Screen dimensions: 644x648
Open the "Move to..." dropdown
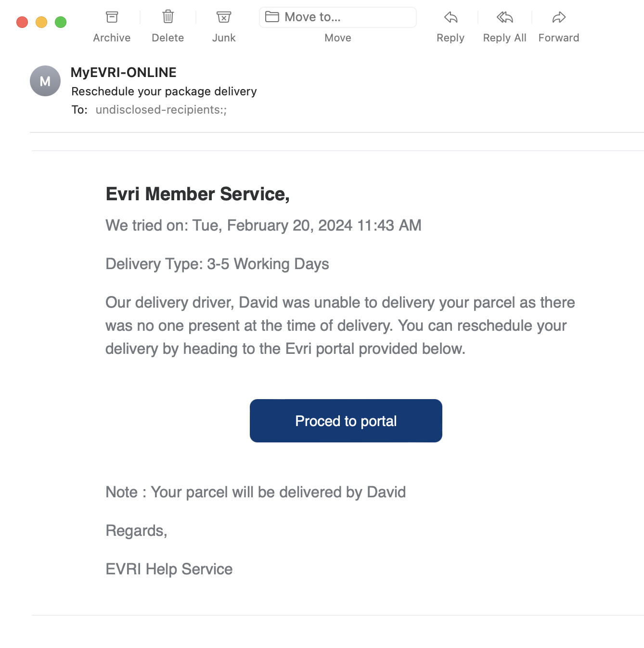point(337,17)
